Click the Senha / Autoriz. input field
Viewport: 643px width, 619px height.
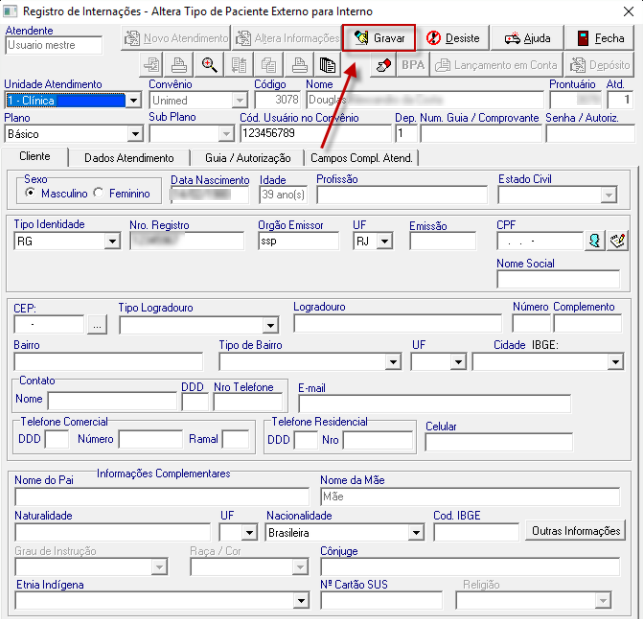click(x=590, y=134)
